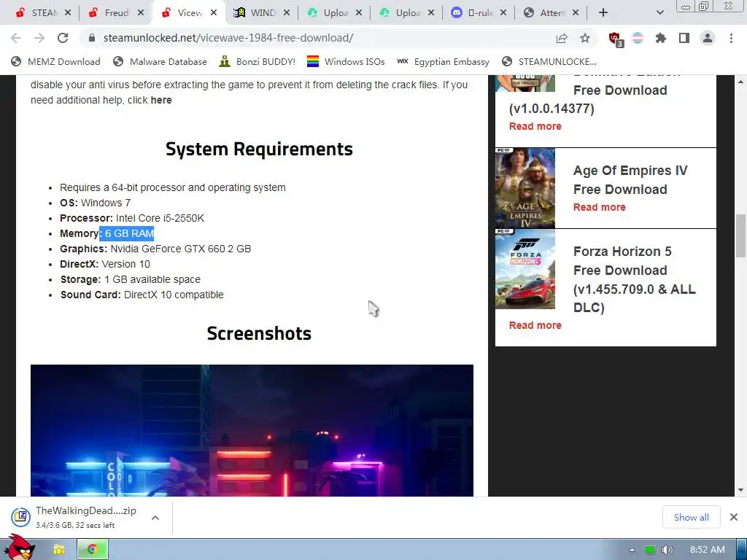This screenshot has height=560, width=747.
Task: Show hidden tray icons arrow
Action: (x=632, y=550)
